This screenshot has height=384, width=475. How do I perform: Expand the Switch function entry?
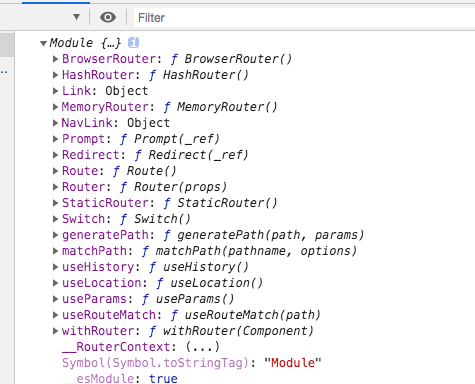coord(55,219)
